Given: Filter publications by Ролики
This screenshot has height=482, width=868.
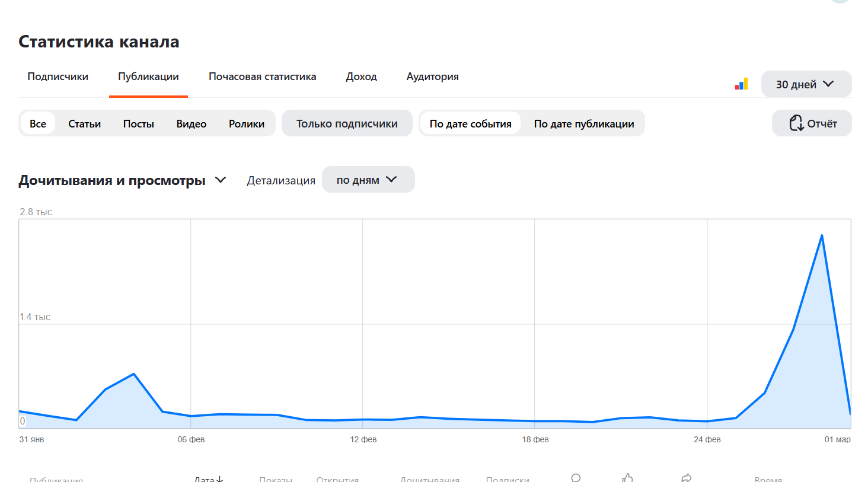Looking at the screenshot, I should click(246, 124).
